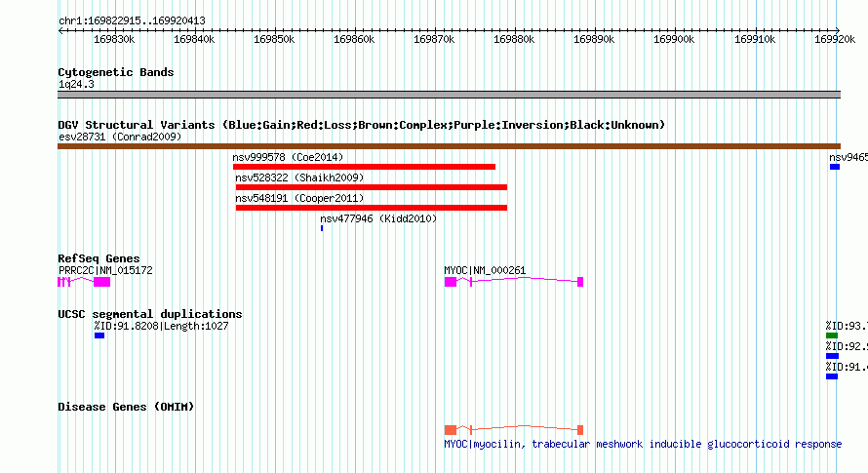Select the nsv548191 (Cooper2011) red loss bar

pyautogui.click(x=372, y=208)
